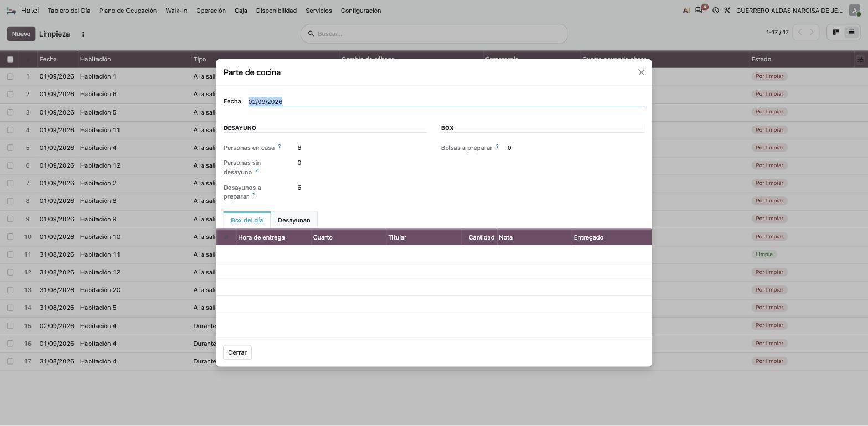Click the Cerrar button
The height and width of the screenshot is (426, 868).
237,352
